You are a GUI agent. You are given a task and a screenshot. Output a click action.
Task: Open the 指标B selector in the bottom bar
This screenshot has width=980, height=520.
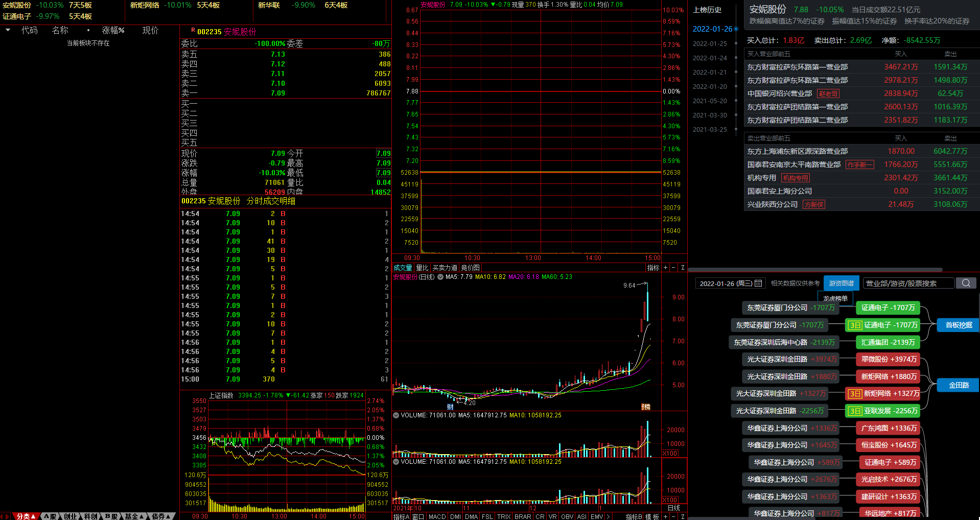(x=634, y=516)
